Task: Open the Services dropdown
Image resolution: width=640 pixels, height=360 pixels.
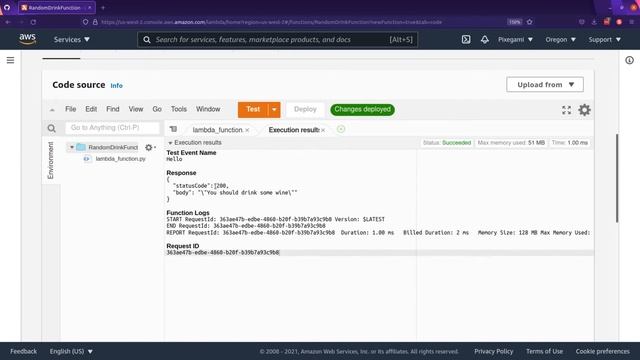Action: 71,40
